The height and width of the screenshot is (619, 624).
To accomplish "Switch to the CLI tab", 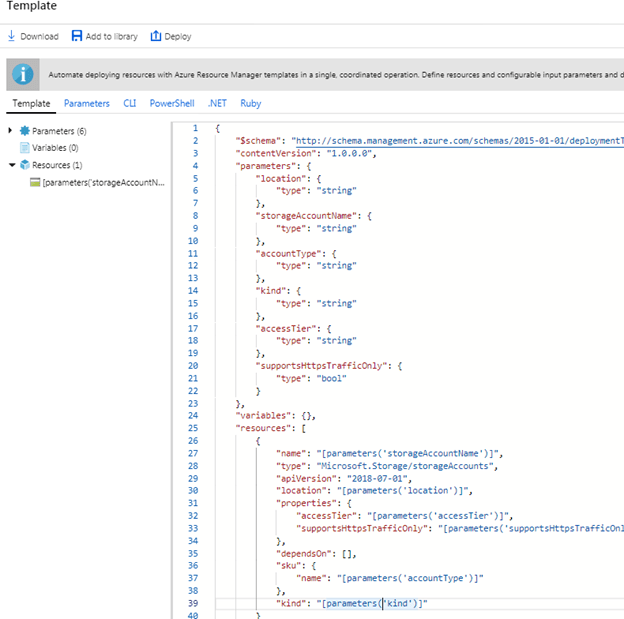I will tap(129, 103).
